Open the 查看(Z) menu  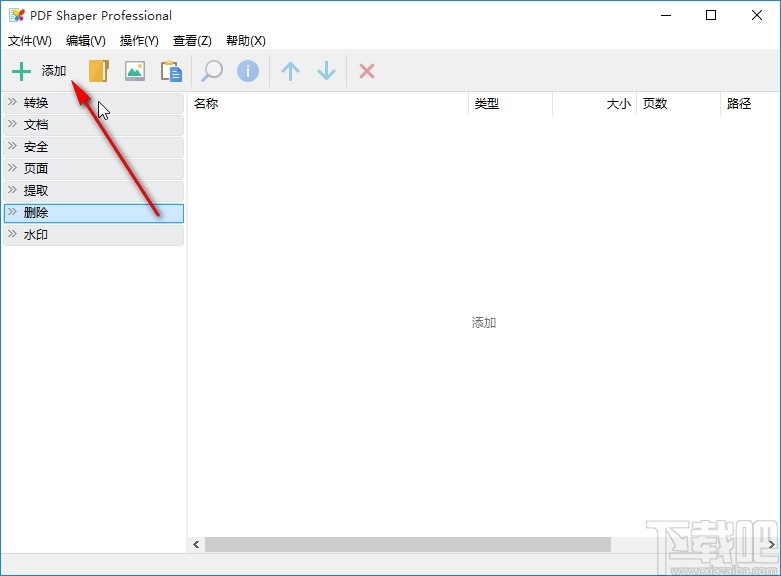click(192, 40)
